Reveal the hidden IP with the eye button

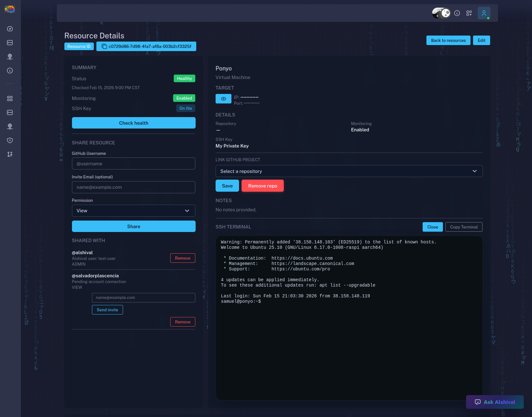point(224,99)
